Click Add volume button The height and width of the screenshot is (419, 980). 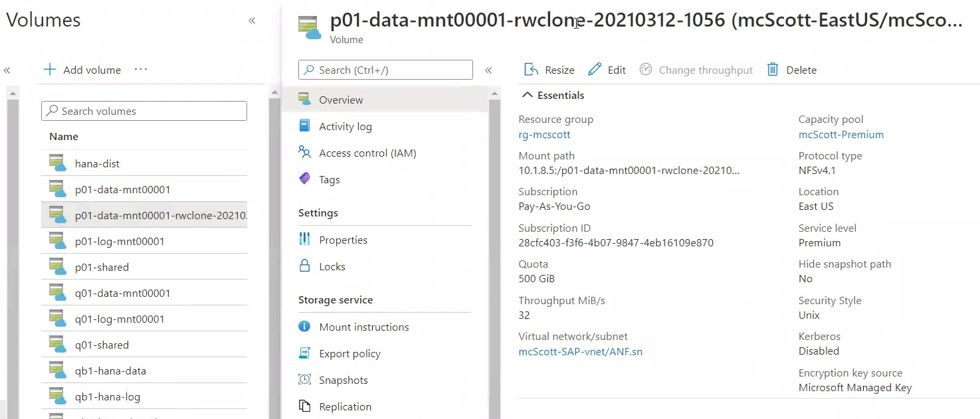click(82, 70)
